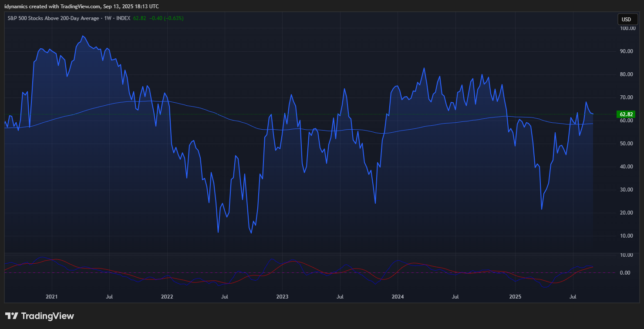Screen dimensions: 644x329
Task: Click the 2021 label on time axis
Action: click(52, 296)
